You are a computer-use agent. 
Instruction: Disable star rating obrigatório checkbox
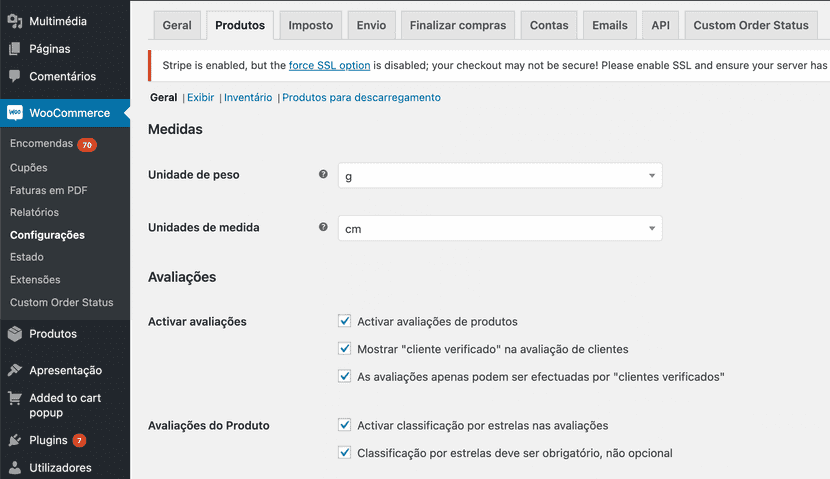click(x=345, y=453)
